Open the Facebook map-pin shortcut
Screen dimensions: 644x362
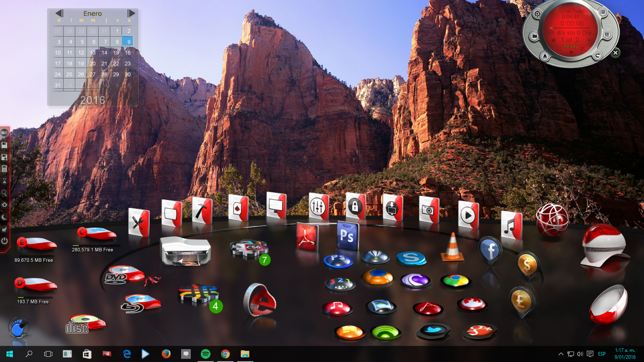490,250
